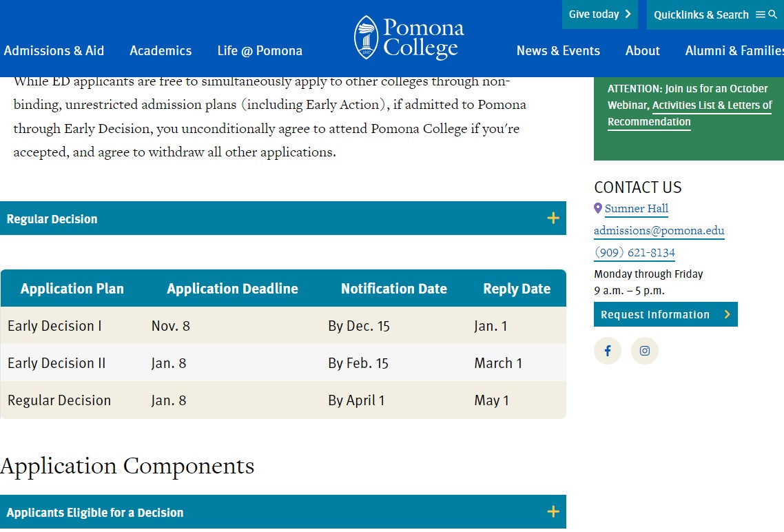The image size is (784, 532).
Task: Click the search magnifier icon
Action: (772, 14)
